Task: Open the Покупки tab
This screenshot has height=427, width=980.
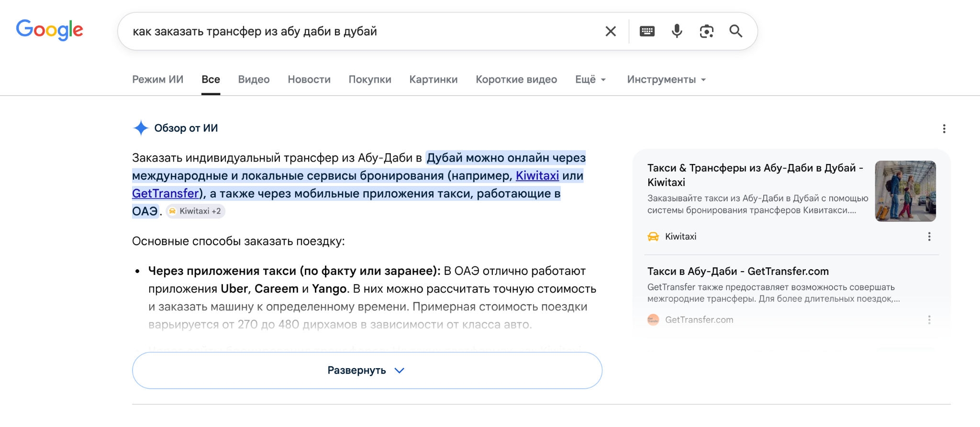Action: coord(370,79)
